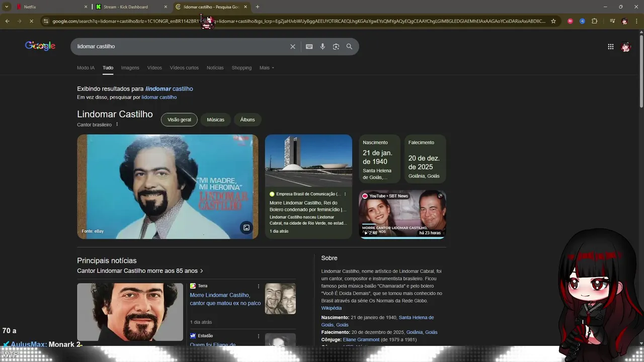Open the Nascimento 21 de jan. 1940 card

379,159
